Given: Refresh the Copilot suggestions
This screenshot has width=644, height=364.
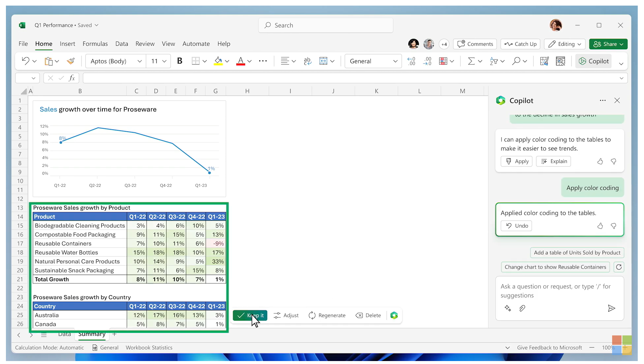Looking at the screenshot, I should point(619,267).
